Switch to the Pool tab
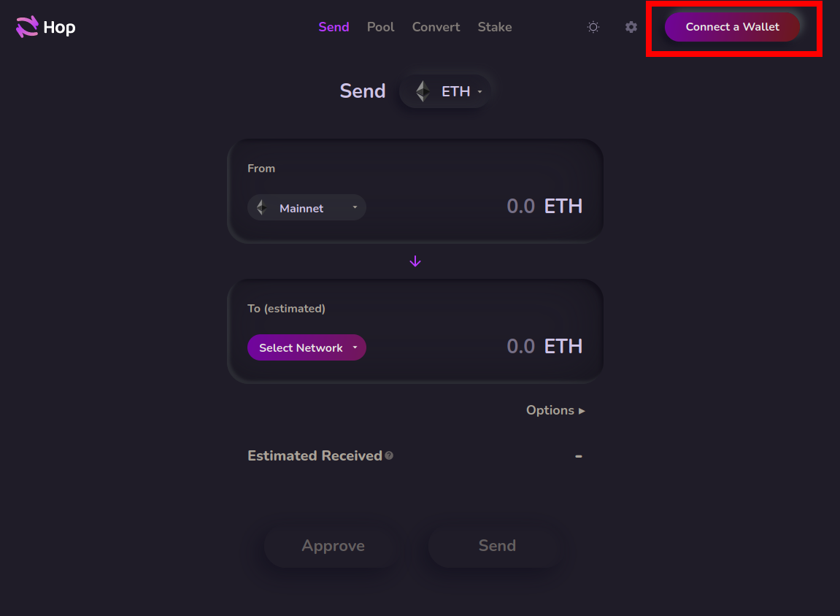Image resolution: width=840 pixels, height=616 pixels. tap(380, 26)
